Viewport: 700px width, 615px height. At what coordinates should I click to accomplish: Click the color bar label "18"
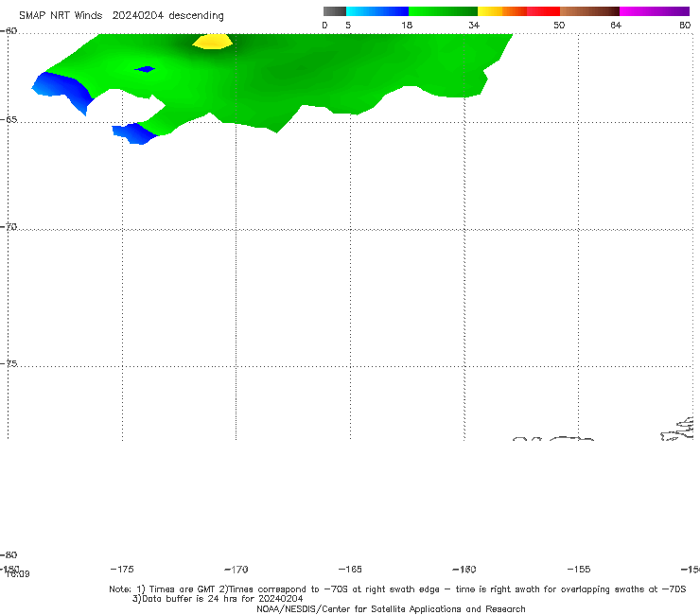(407, 25)
